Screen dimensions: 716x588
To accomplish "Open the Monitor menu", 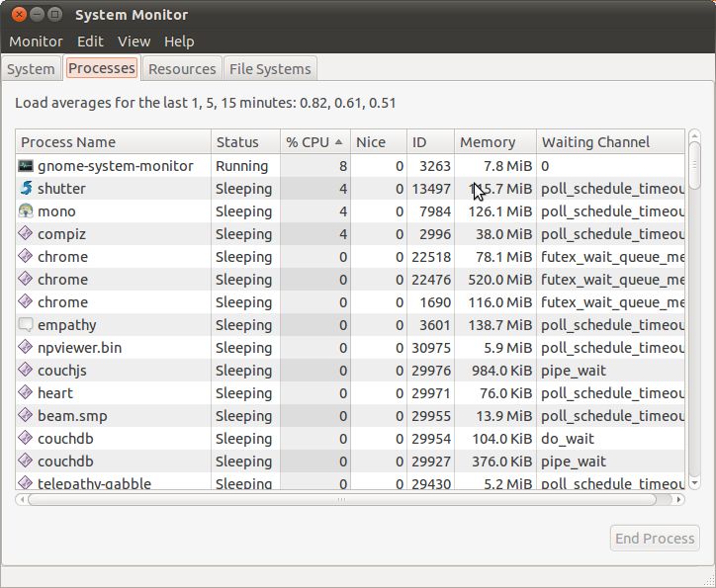I will (36, 42).
